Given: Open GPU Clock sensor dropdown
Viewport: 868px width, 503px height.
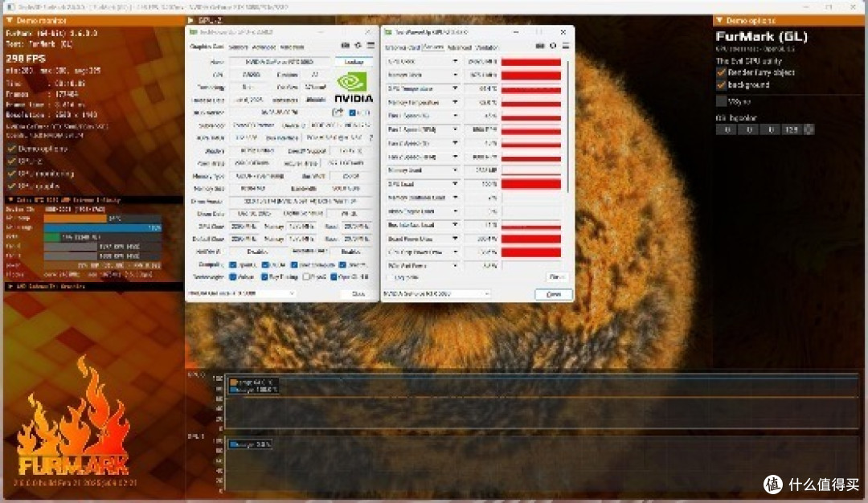Looking at the screenshot, I should 455,61.
